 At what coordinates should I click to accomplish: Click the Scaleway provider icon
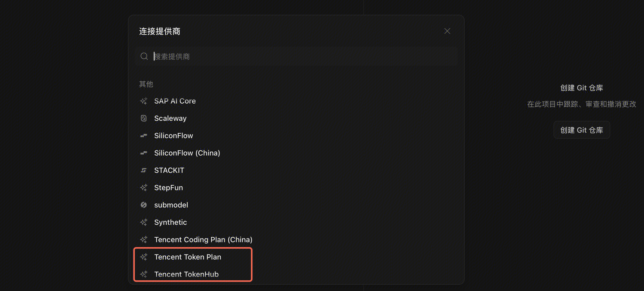pyautogui.click(x=144, y=118)
